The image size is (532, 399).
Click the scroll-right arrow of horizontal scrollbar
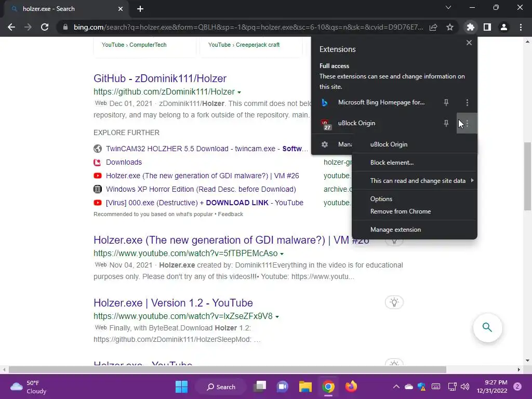click(x=519, y=369)
